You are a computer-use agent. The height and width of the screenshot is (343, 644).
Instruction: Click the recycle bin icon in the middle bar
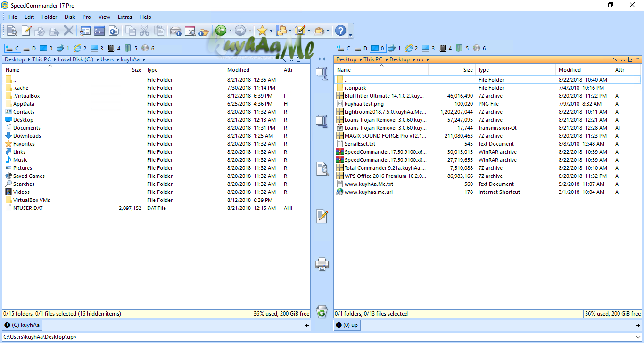322,311
